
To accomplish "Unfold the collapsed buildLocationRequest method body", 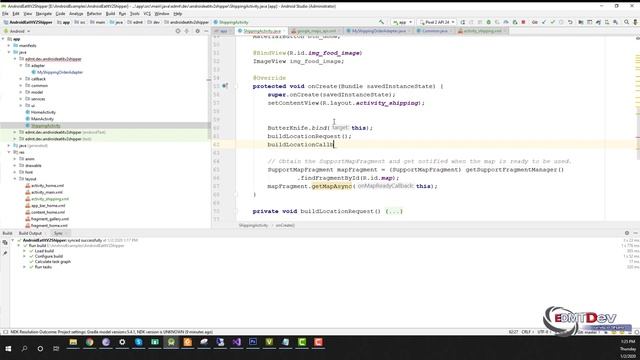I will point(394,211).
